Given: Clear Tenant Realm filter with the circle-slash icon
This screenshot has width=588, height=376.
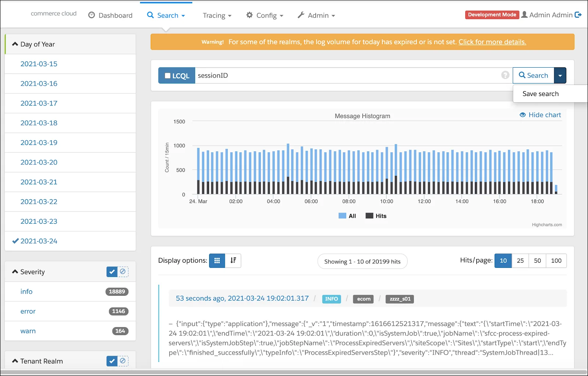Looking at the screenshot, I should pyautogui.click(x=123, y=361).
